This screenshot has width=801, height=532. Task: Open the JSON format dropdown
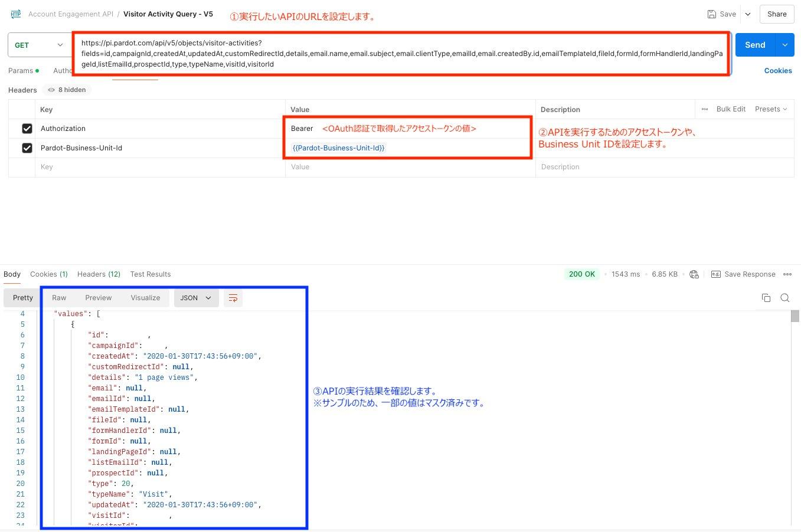click(196, 298)
